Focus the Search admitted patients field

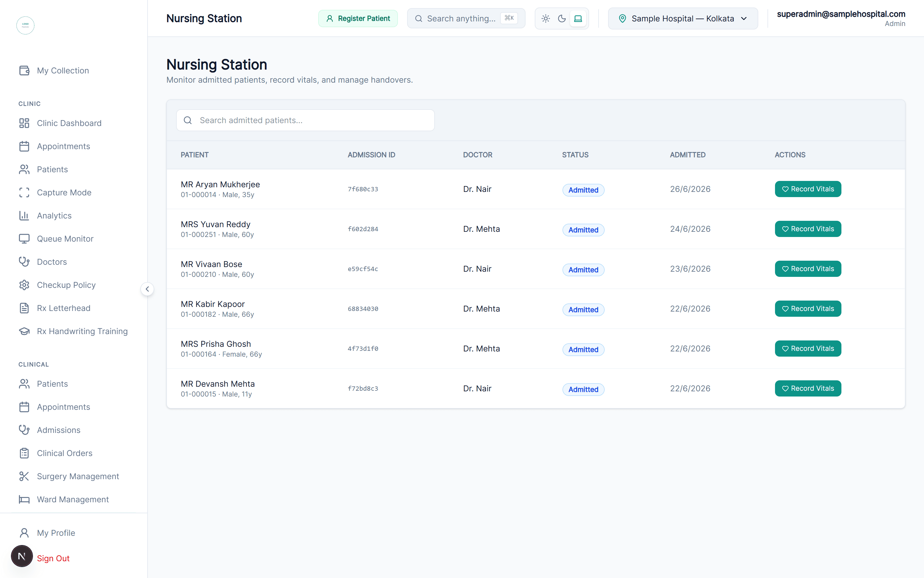tap(305, 121)
